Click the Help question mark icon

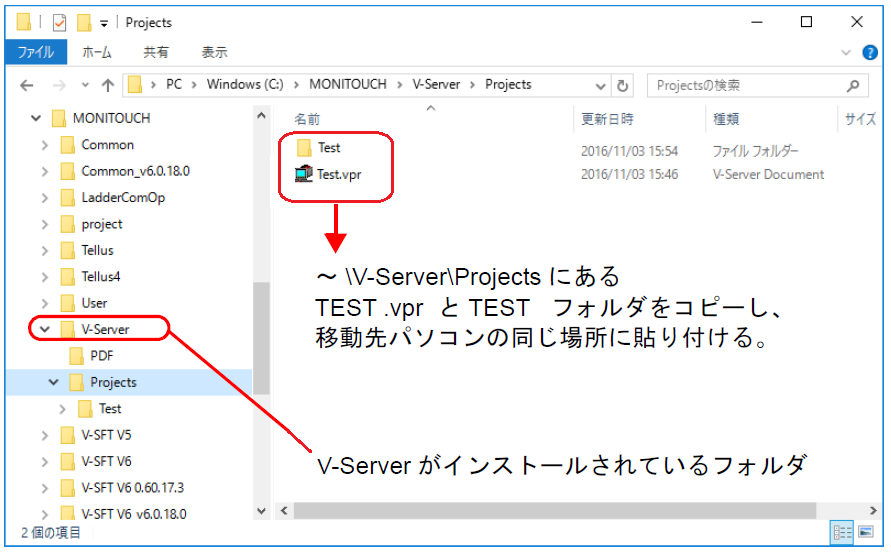(x=868, y=52)
